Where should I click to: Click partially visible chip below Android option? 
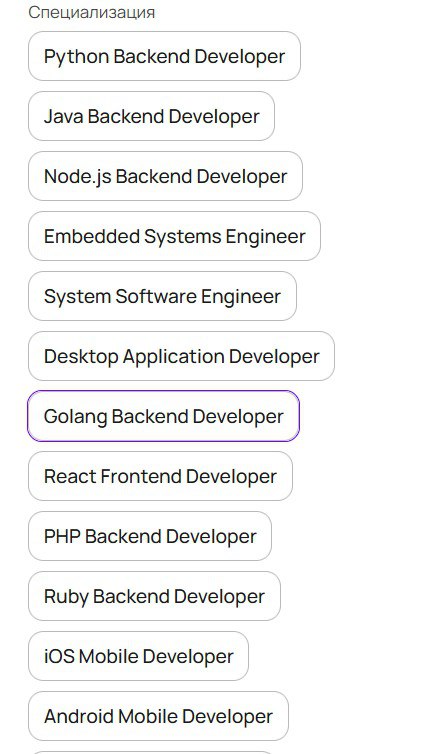click(x=152, y=753)
